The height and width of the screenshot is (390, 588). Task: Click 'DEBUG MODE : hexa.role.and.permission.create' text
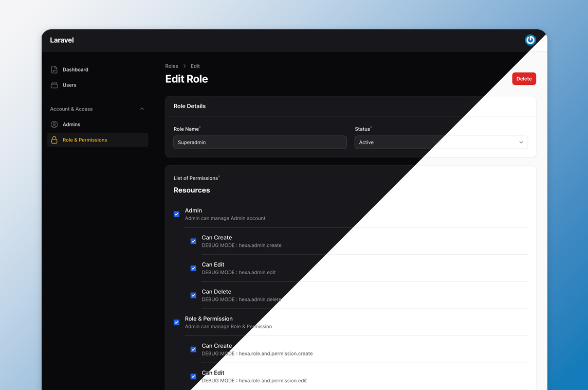[257, 353]
